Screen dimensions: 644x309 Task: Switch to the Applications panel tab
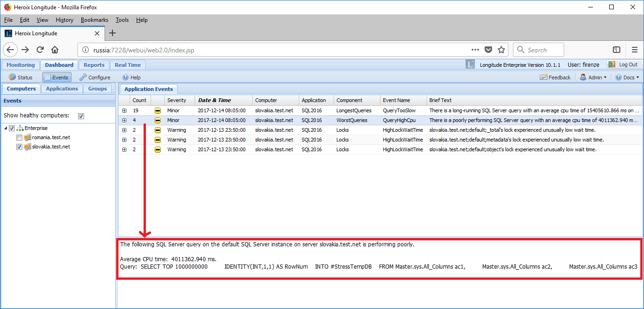pos(62,88)
